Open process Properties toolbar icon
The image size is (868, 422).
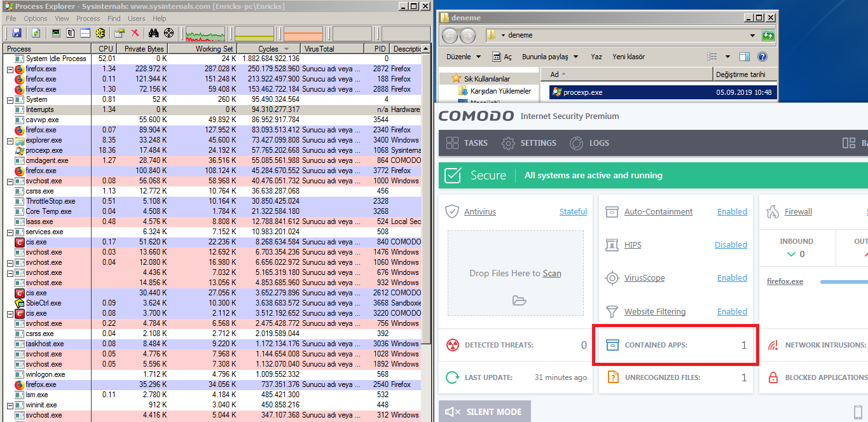click(119, 32)
